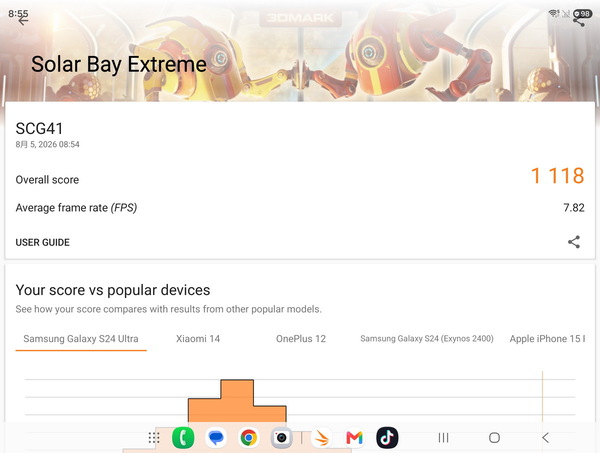Viewport: 600px width, 453px height.
Task: Open the orange 3DMark app icon in the taskbar
Action: click(x=321, y=438)
